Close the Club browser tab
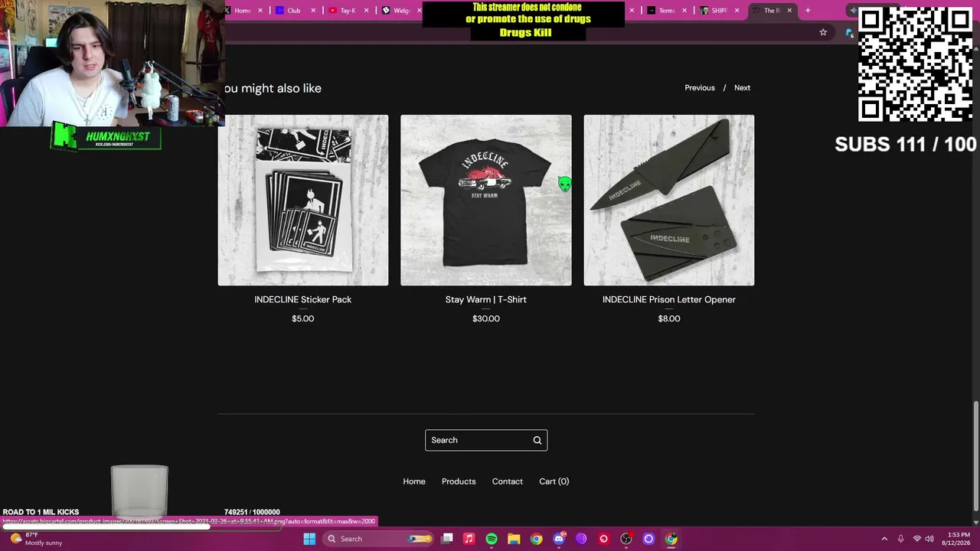 [x=313, y=11]
